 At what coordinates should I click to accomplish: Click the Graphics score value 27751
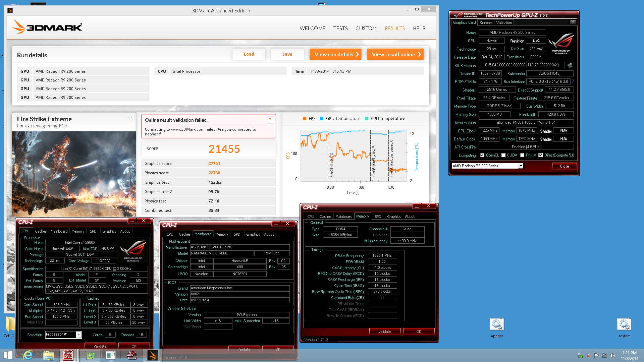click(214, 164)
